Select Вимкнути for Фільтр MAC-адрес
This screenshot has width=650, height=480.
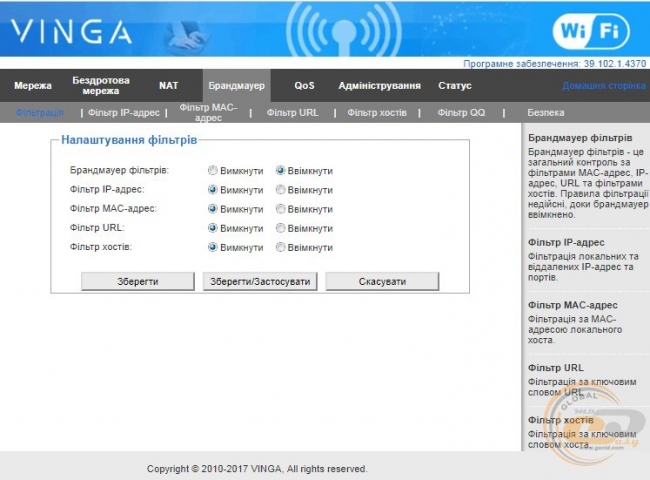pyautogui.click(x=213, y=208)
